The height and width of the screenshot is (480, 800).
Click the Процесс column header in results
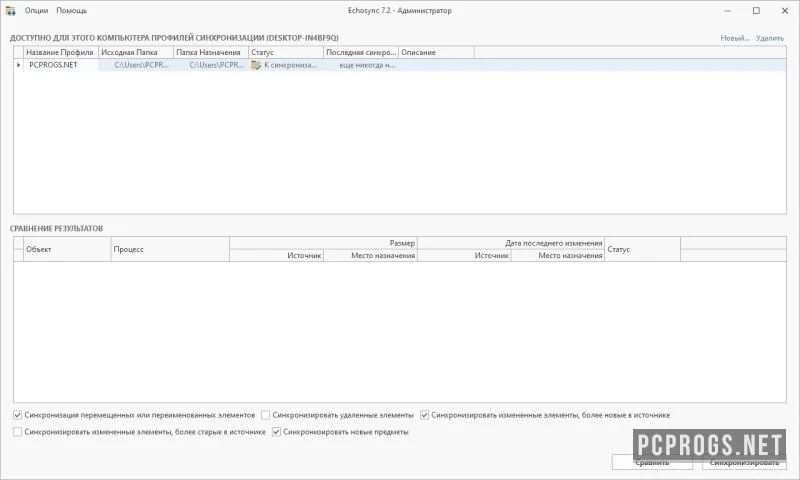tap(170, 249)
